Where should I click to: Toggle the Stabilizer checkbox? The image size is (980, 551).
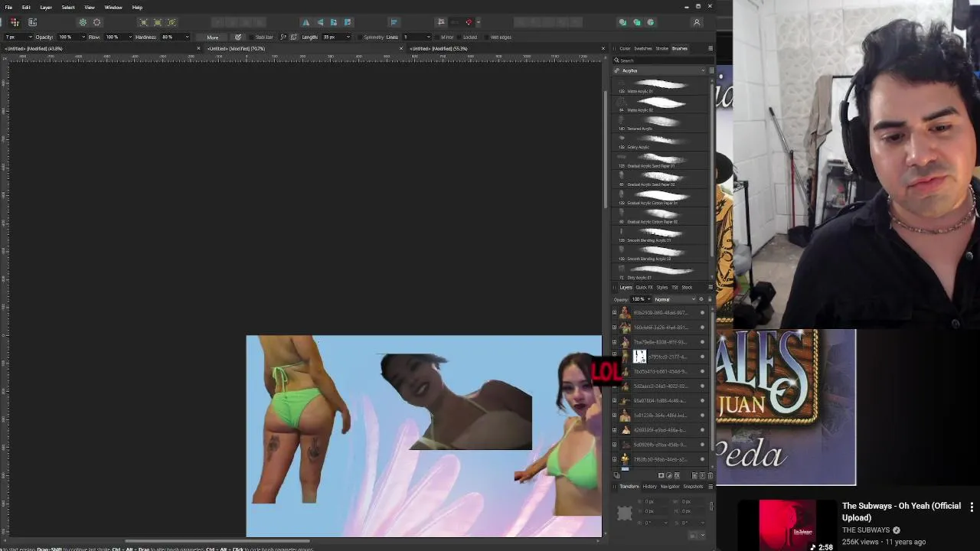click(251, 37)
